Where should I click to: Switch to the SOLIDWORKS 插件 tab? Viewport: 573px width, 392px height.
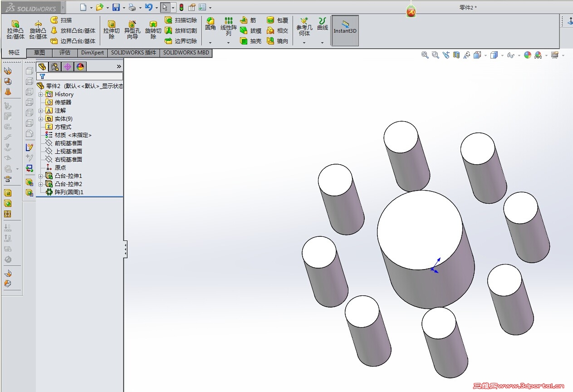(134, 53)
